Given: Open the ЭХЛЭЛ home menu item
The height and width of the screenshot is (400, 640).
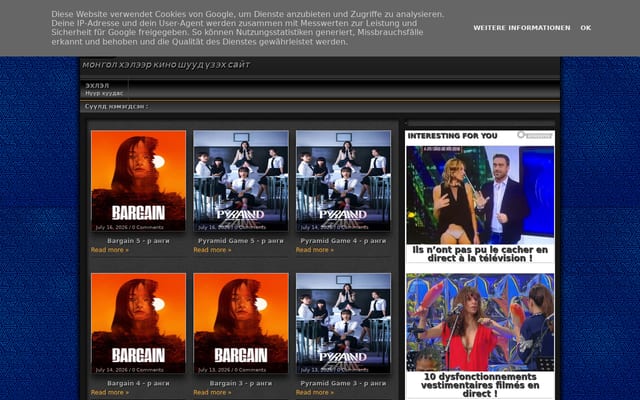Looking at the screenshot, I should [104, 89].
